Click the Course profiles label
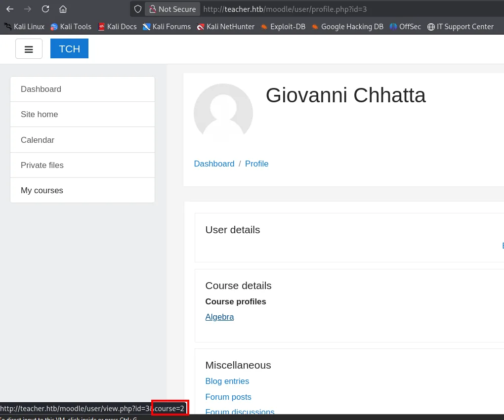 point(236,301)
